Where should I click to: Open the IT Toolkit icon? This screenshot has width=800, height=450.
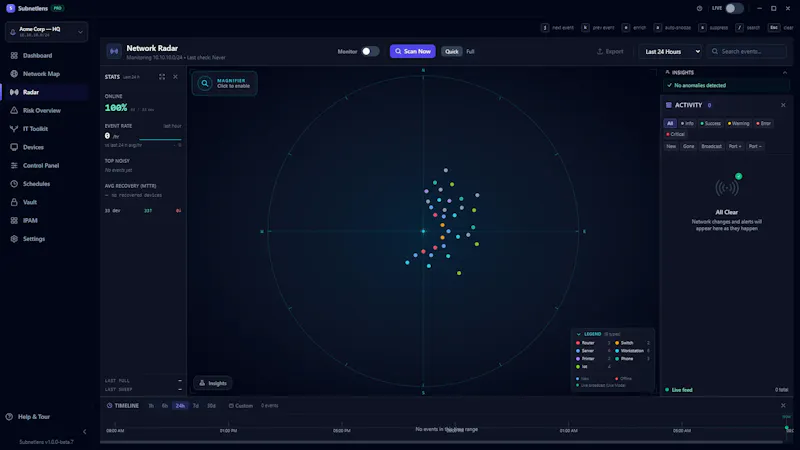point(14,129)
